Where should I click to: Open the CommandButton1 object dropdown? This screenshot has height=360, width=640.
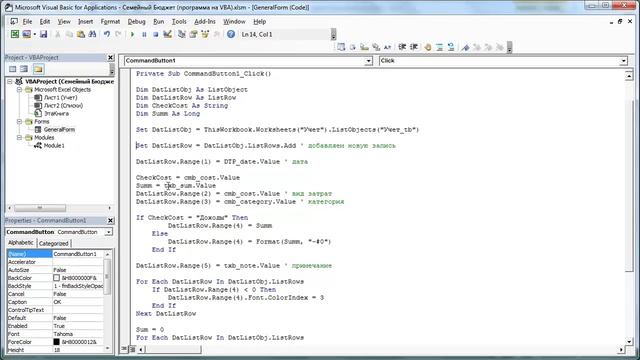pos(368,61)
